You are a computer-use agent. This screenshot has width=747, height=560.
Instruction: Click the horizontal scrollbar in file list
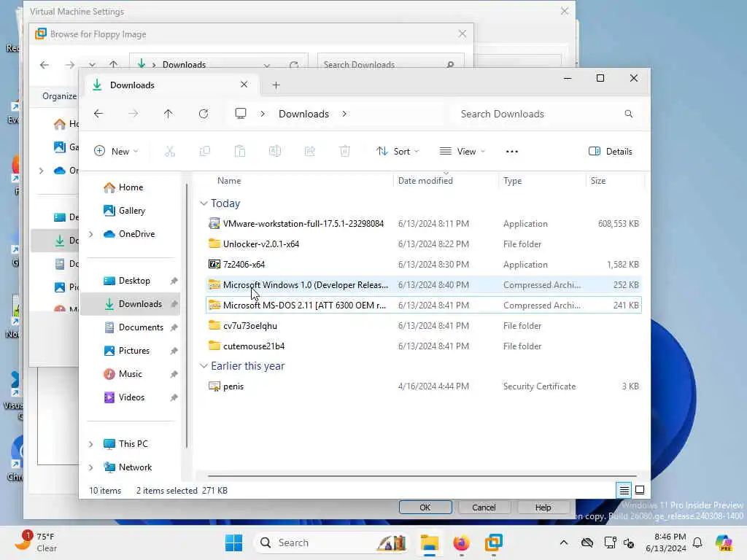pyautogui.click(x=422, y=475)
